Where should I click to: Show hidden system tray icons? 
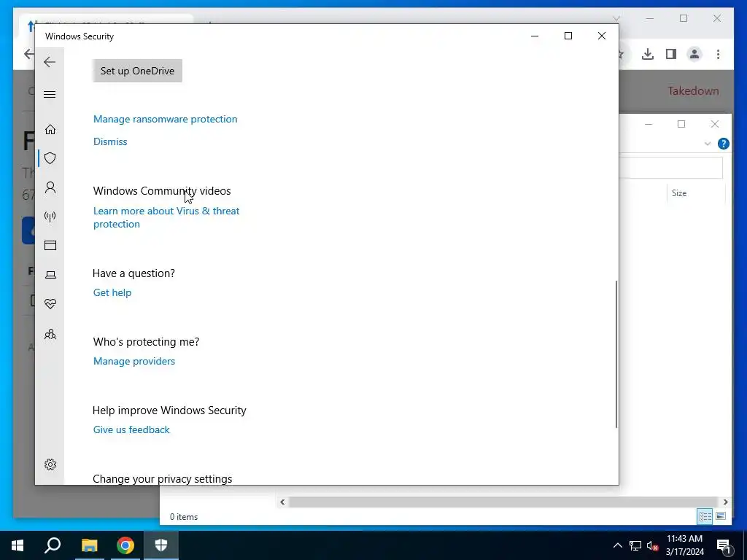click(617, 545)
